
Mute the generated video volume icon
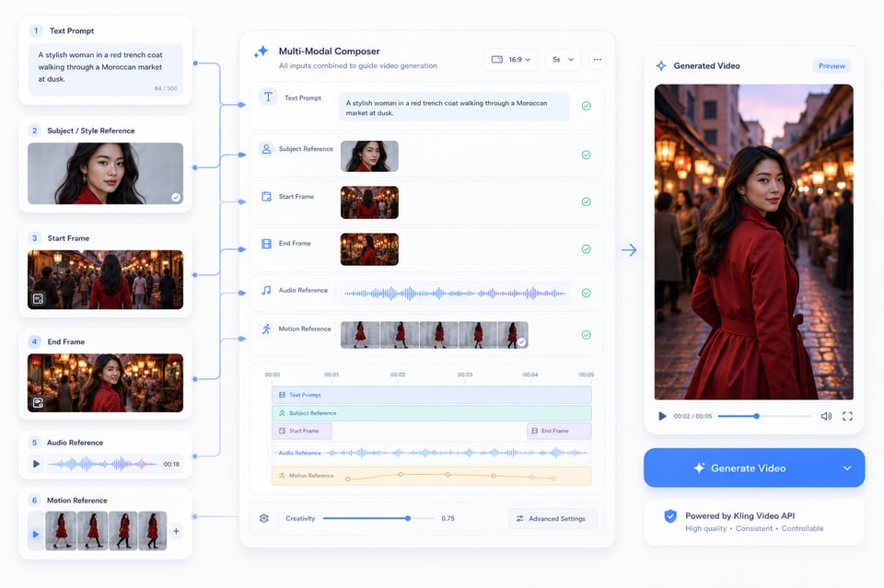pyautogui.click(x=826, y=416)
